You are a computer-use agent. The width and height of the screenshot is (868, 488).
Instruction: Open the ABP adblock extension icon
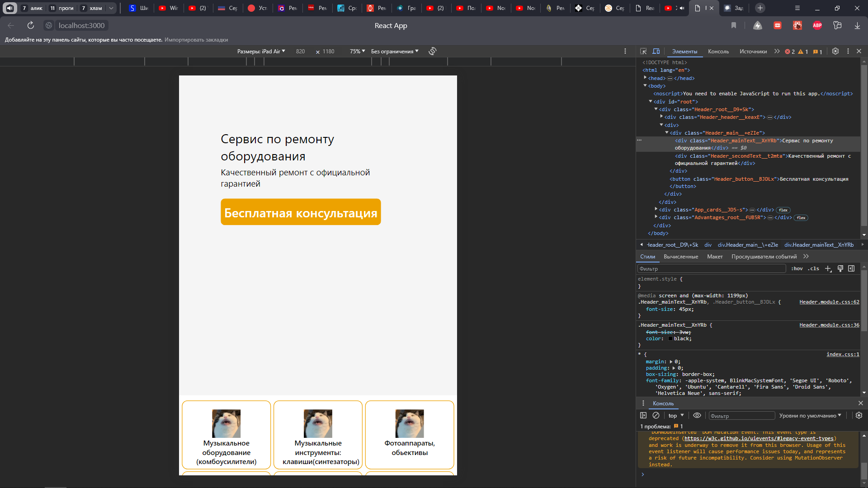click(x=817, y=25)
